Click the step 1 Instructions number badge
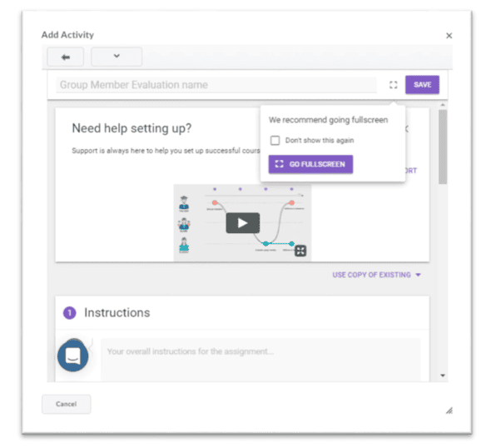491x448 pixels. tap(70, 312)
